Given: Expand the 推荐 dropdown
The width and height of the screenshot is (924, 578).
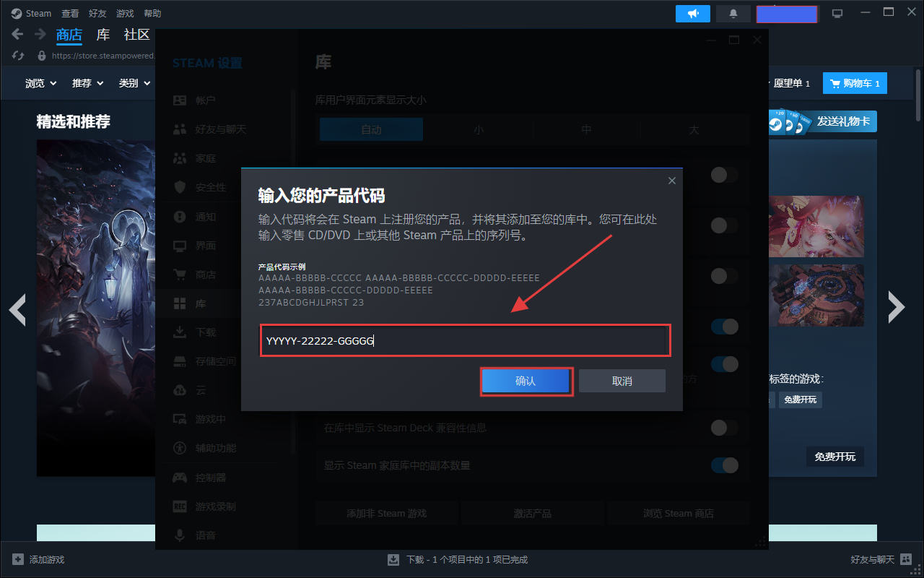Looking at the screenshot, I should [x=87, y=83].
